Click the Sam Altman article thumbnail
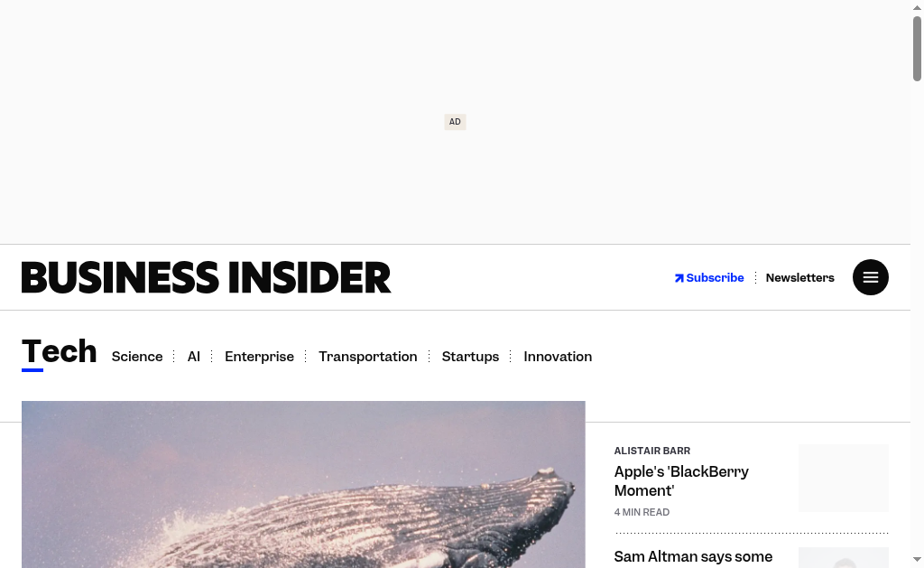Viewport: 924px width, 568px height. pyautogui.click(x=844, y=557)
